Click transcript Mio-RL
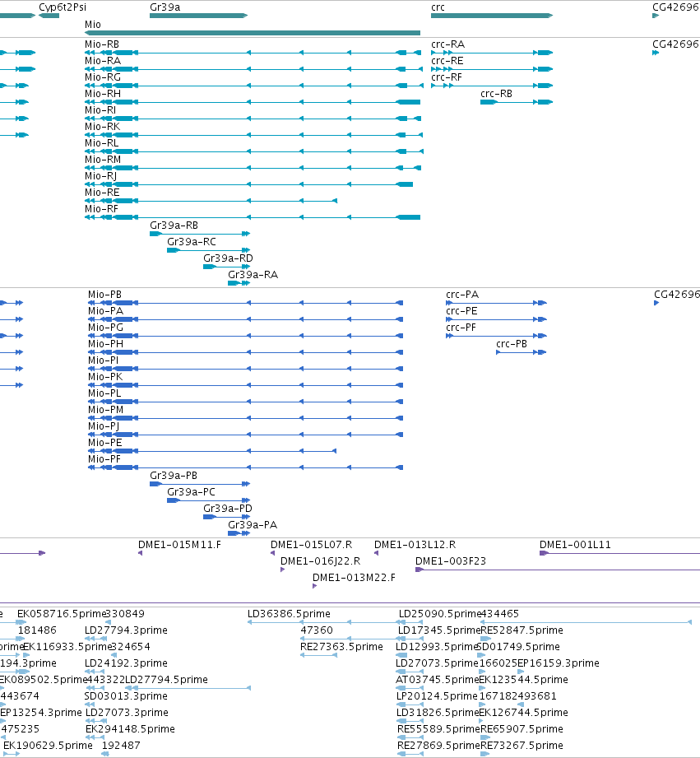 pos(101,143)
